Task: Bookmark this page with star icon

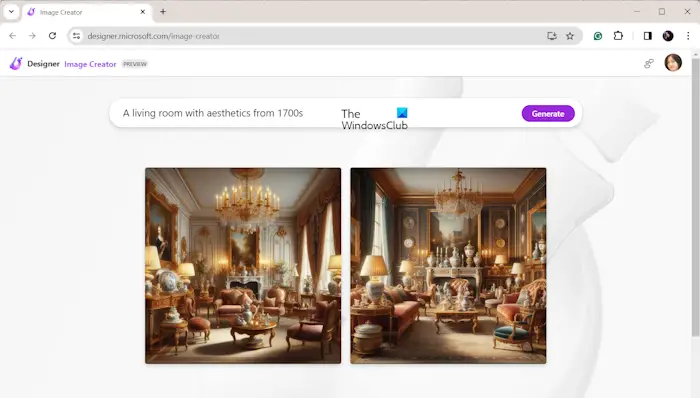Action: 570,36
